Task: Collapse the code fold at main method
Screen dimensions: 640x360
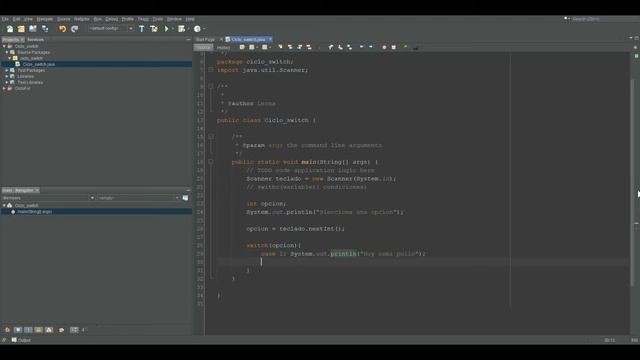Action: (x=211, y=162)
